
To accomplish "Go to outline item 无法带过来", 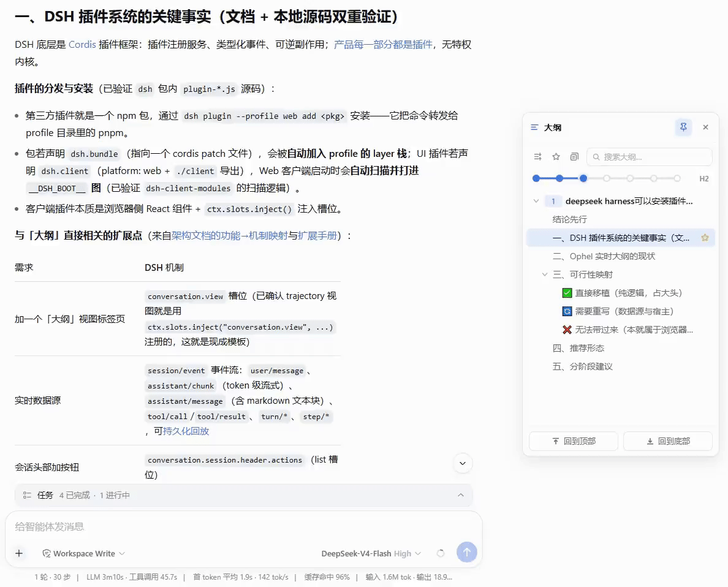I will pyautogui.click(x=634, y=330).
